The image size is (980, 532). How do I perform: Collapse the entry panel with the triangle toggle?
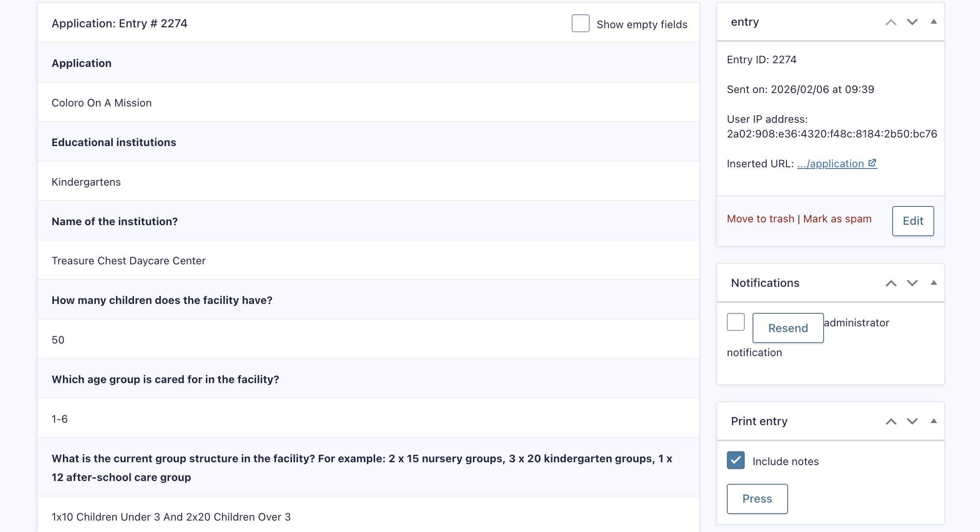pos(933,22)
